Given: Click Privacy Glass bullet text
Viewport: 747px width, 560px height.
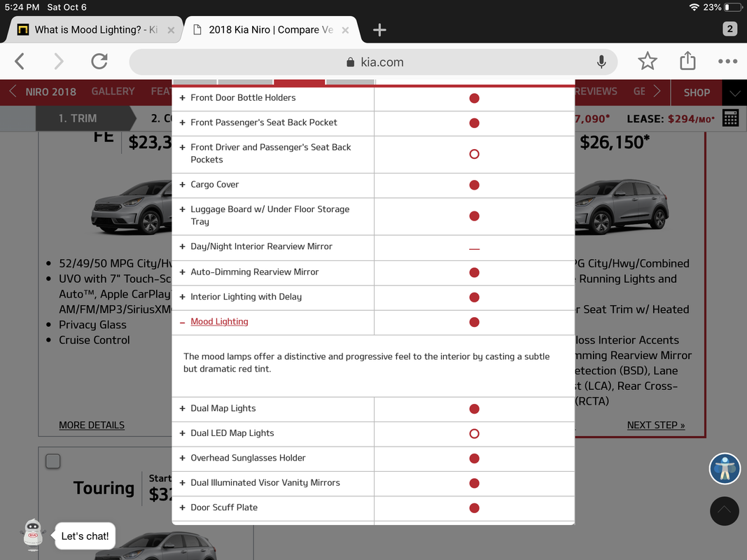Looking at the screenshot, I should [x=92, y=325].
